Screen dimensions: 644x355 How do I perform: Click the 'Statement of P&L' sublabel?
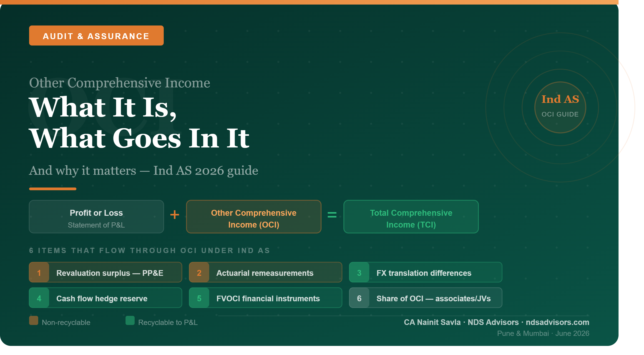pyautogui.click(x=96, y=225)
